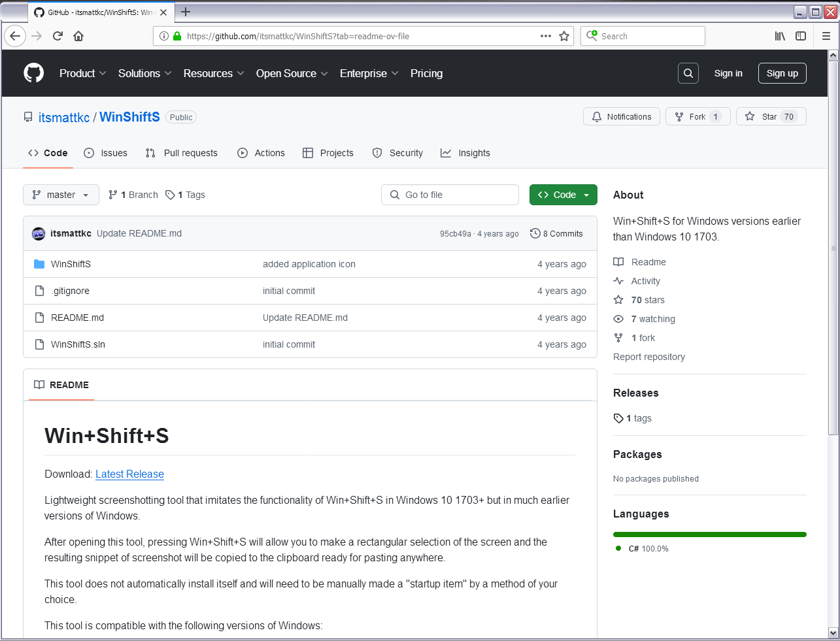Expand the Solutions menu
Viewport: 840px width, 641px height.
[144, 73]
